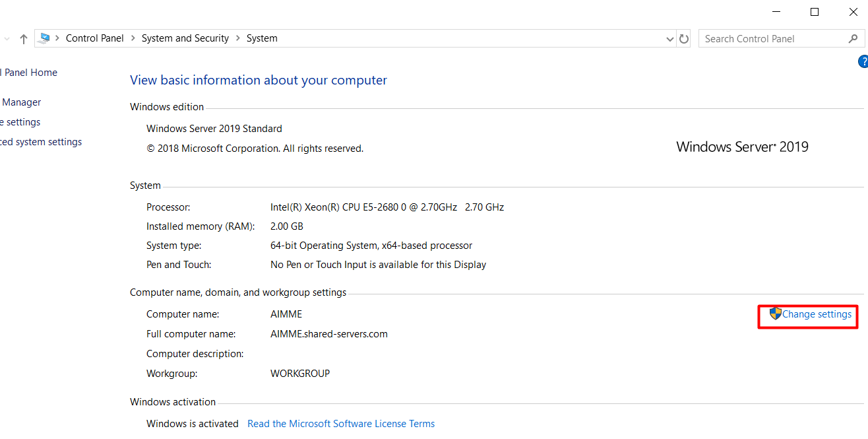The image size is (868, 439).
Task: Click the Windows Server 2019 logo
Action: tap(742, 147)
